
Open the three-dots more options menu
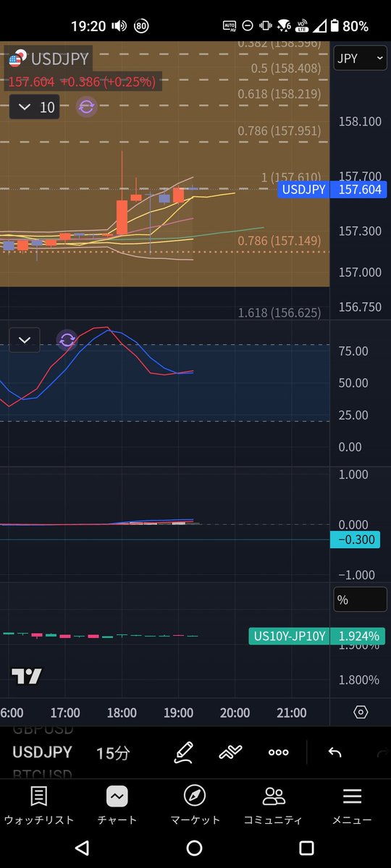click(x=278, y=752)
